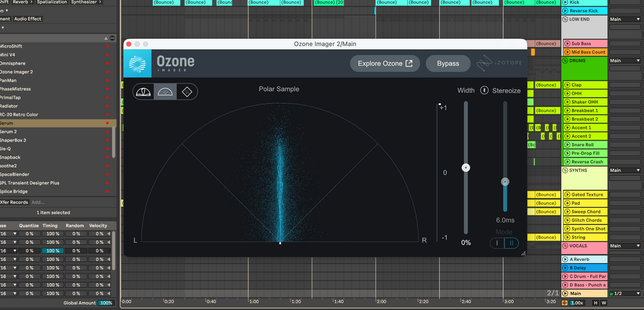
Task: Click the Width slider handle
Action: click(x=466, y=168)
